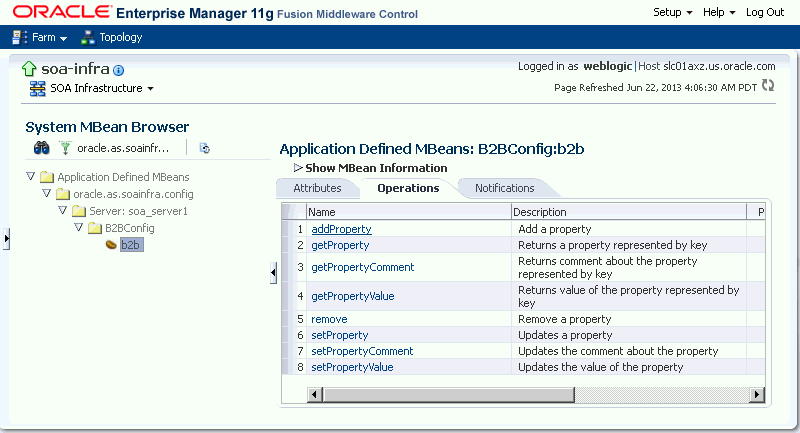Click the 'Updates a property' description cell

[629, 335]
